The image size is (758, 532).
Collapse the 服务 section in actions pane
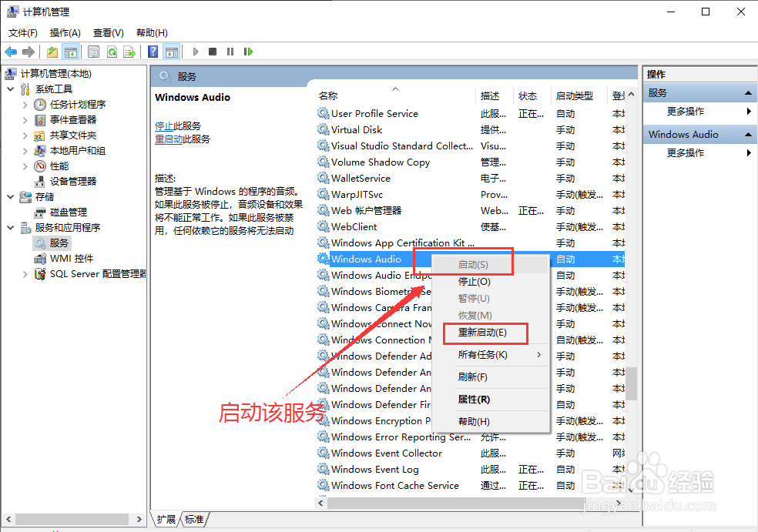[748, 93]
